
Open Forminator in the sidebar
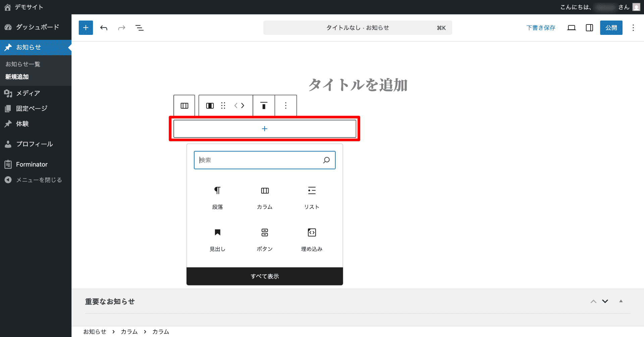coord(36,164)
